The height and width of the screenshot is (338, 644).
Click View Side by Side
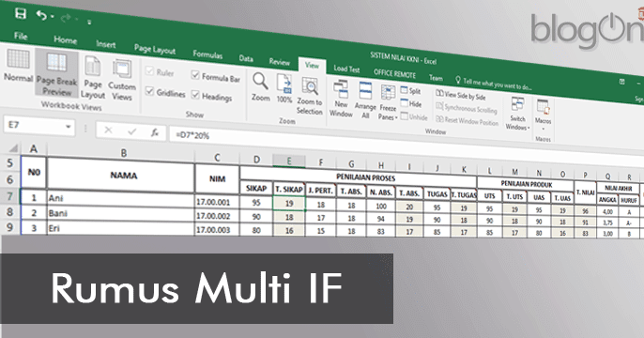461,95
